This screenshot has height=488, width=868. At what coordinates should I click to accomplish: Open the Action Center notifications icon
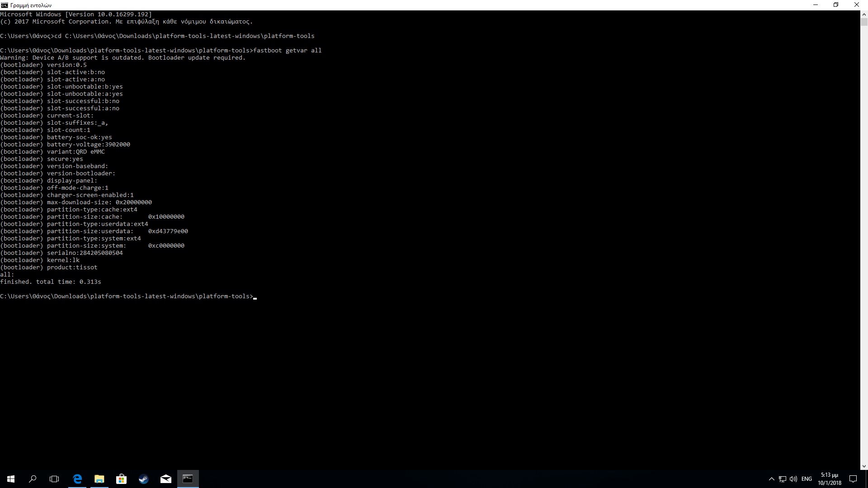[x=853, y=479]
